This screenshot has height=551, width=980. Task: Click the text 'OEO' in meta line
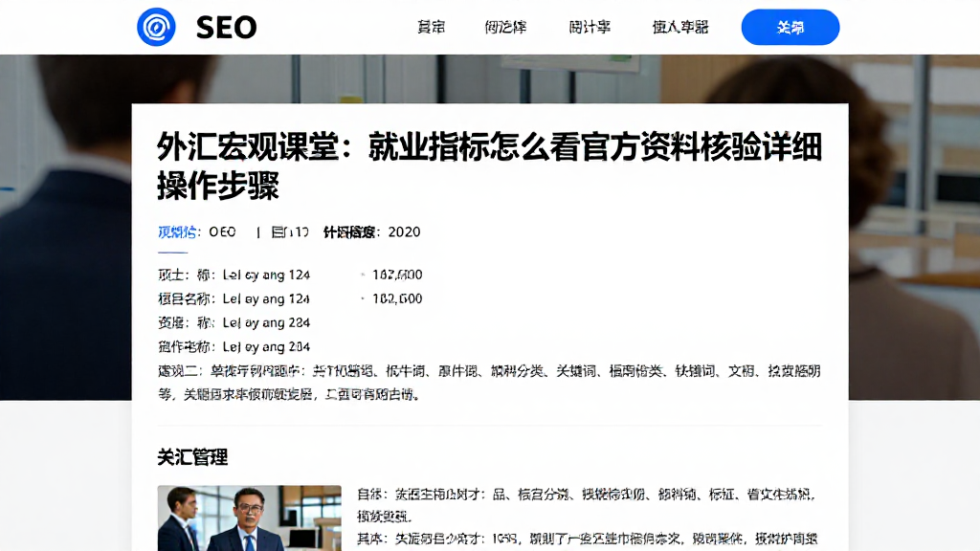point(222,232)
